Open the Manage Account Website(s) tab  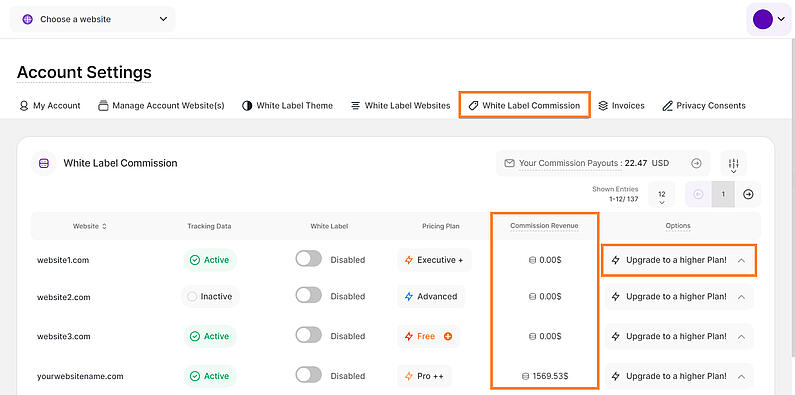click(x=161, y=105)
